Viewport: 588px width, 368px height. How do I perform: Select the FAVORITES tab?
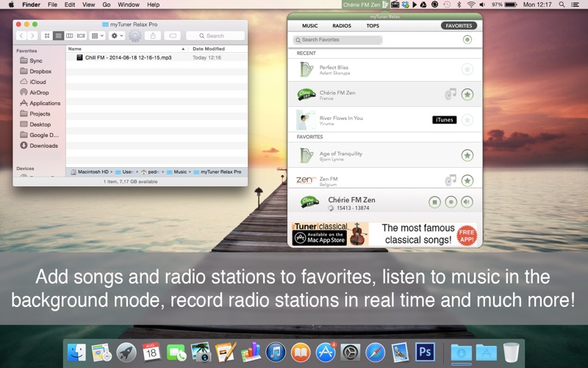(x=459, y=26)
